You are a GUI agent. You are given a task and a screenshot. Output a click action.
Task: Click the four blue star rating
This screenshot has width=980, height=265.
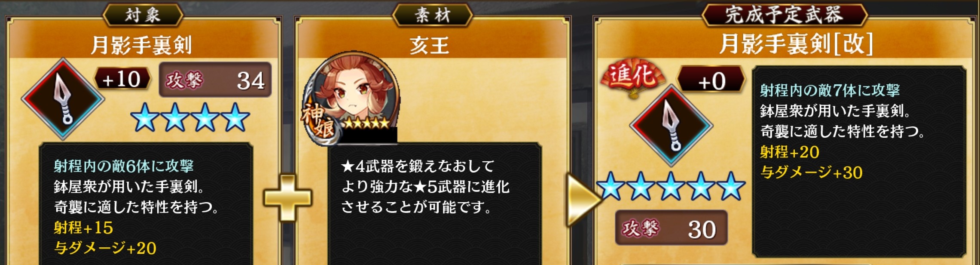(x=190, y=117)
